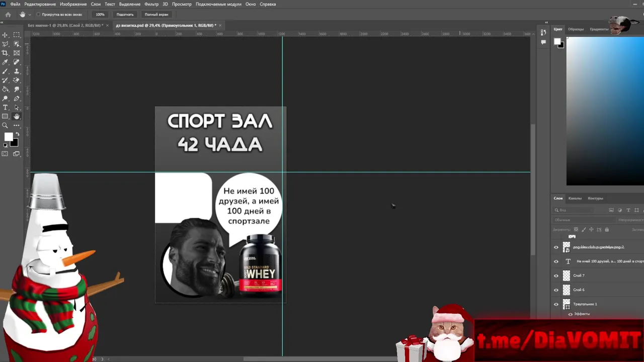Viewport: 644px width, 362px height.
Task: Lock all layer attributes padlock
Action: click(607, 230)
